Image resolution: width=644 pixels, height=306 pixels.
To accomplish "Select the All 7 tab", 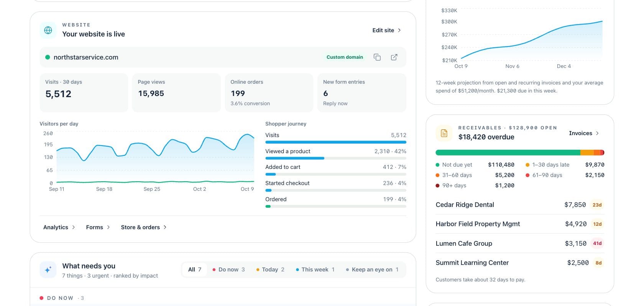I will click(195, 270).
